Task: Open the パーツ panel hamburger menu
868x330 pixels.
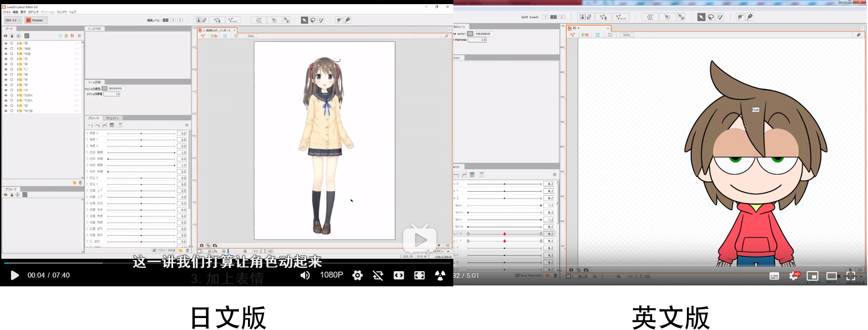Action: tap(79, 36)
